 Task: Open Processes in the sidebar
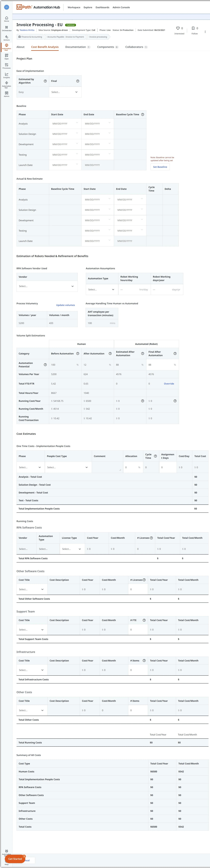[x=6, y=66]
